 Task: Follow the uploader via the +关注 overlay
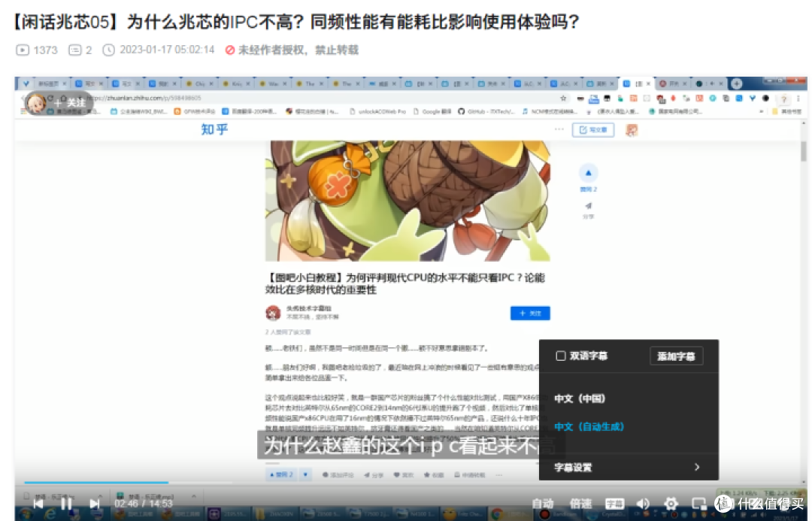tap(70, 103)
